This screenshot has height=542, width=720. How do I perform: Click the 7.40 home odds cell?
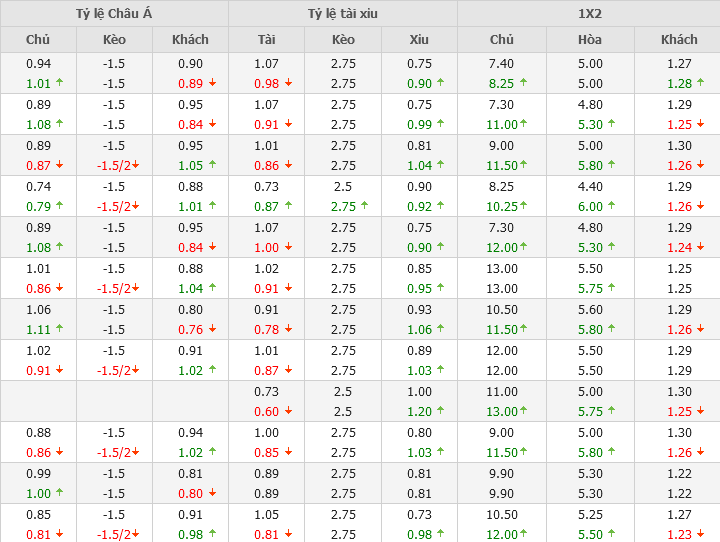[502, 63]
